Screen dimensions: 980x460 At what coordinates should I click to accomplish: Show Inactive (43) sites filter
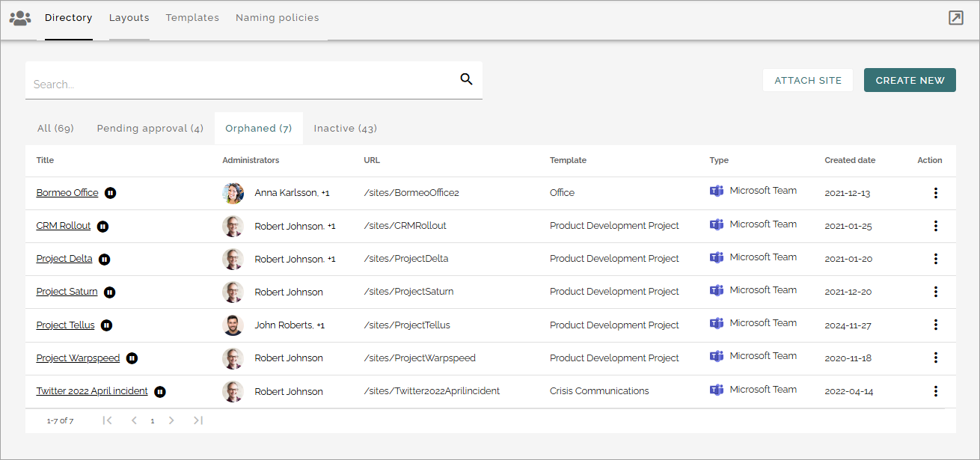click(346, 128)
